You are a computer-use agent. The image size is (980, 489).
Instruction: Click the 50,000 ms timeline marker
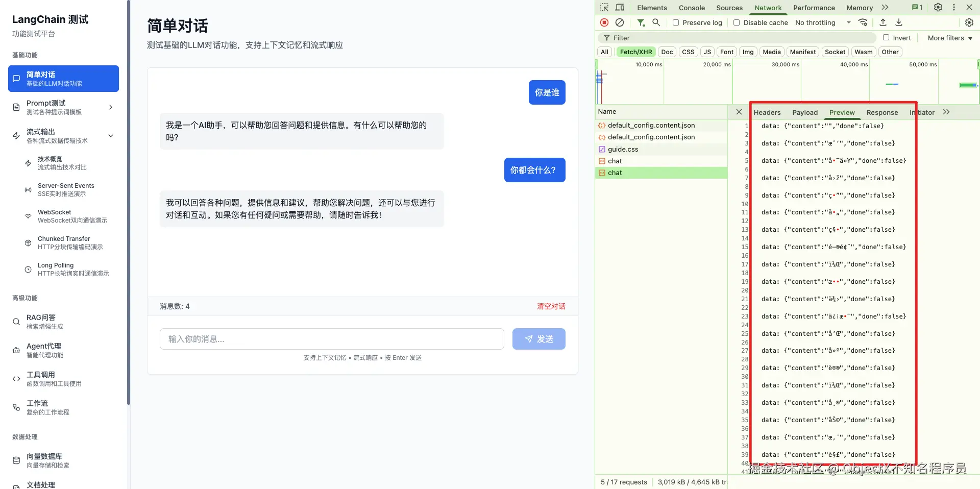pos(923,64)
